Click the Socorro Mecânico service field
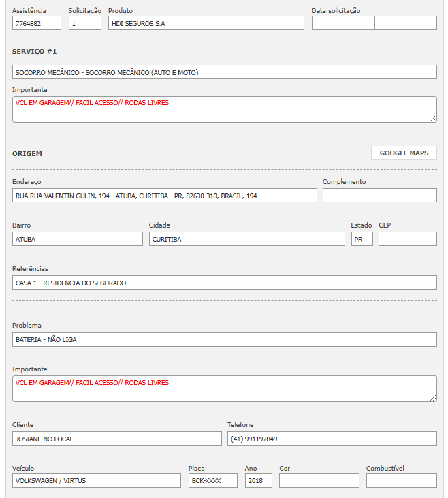 tap(224, 72)
